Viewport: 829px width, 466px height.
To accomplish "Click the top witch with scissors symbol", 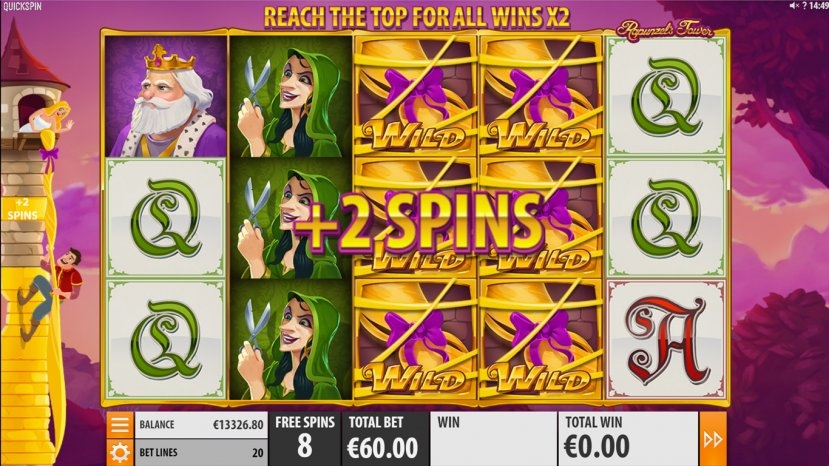I will coord(291,96).
